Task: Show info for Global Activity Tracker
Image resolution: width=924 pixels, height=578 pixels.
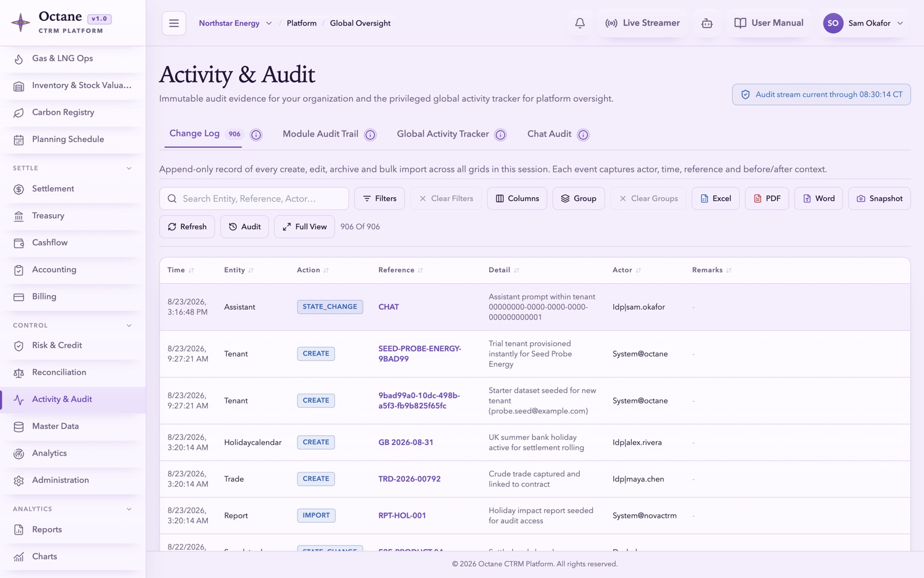Action: point(501,135)
